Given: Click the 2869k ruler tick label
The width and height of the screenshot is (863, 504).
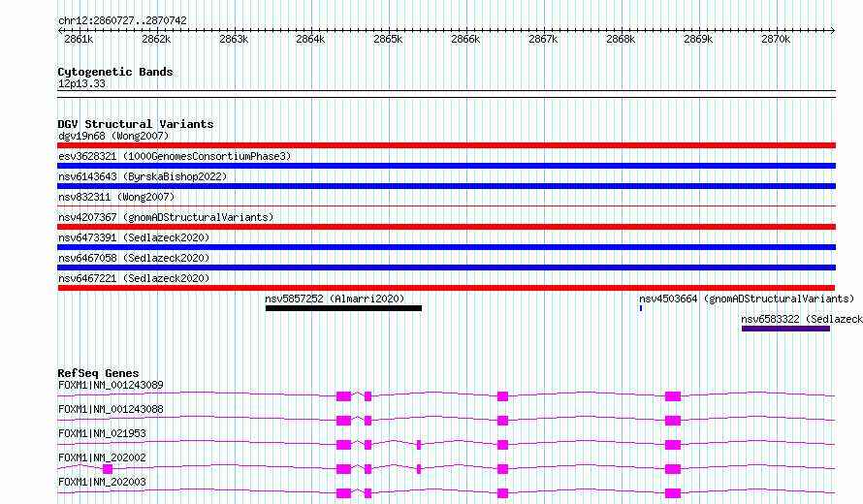Looking at the screenshot, I should click(698, 39).
